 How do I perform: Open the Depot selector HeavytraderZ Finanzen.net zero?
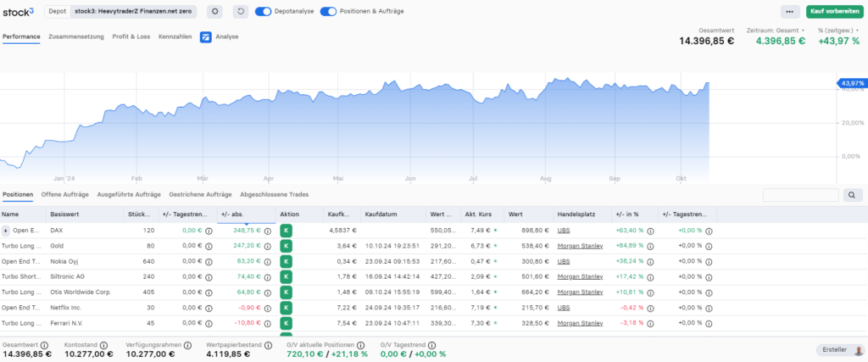[x=133, y=11]
